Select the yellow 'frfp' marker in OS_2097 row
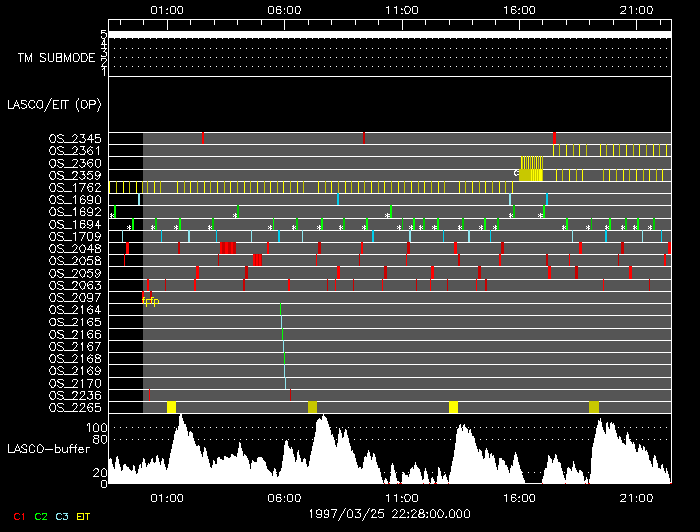 [150, 301]
